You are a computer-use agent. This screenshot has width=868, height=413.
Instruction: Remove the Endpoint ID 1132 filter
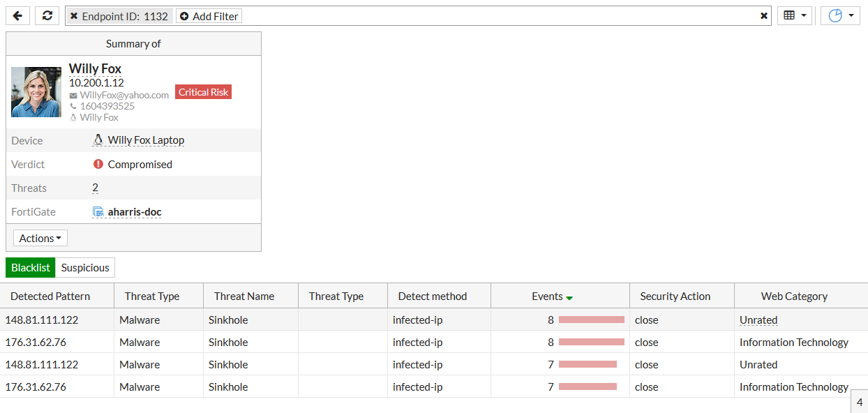click(x=74, y=16)
